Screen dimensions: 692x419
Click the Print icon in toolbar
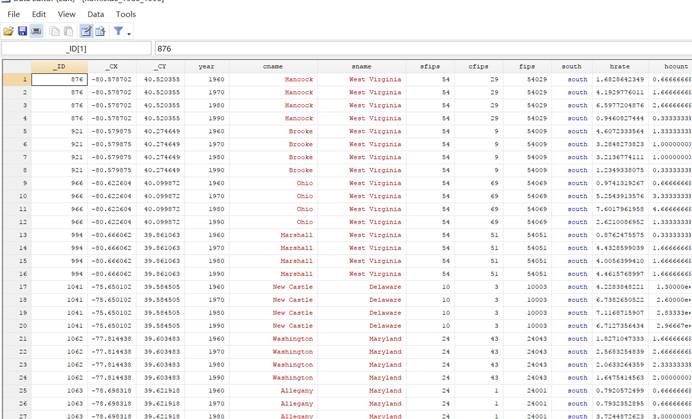point(36,31)
